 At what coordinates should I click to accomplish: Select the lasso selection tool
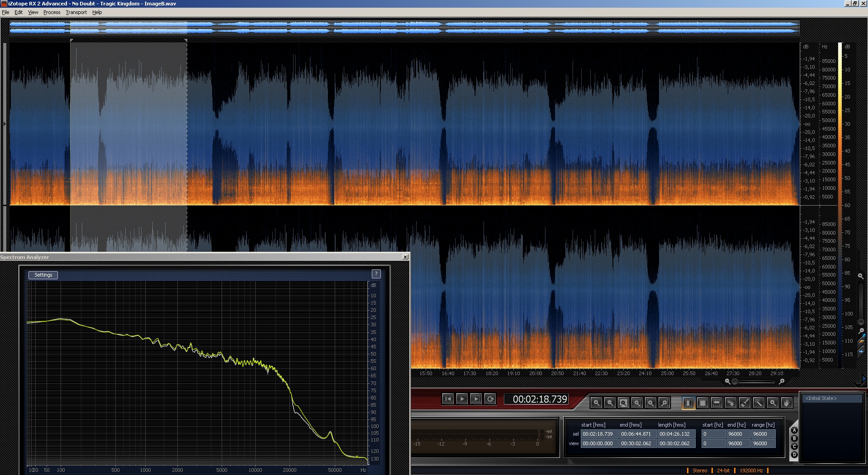tap(730, 403)
